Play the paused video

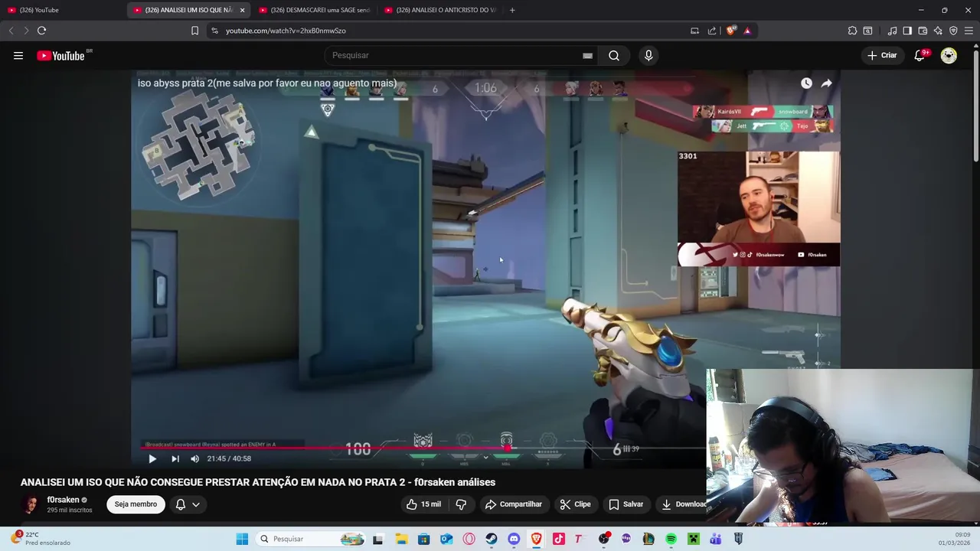click(152, 458)
